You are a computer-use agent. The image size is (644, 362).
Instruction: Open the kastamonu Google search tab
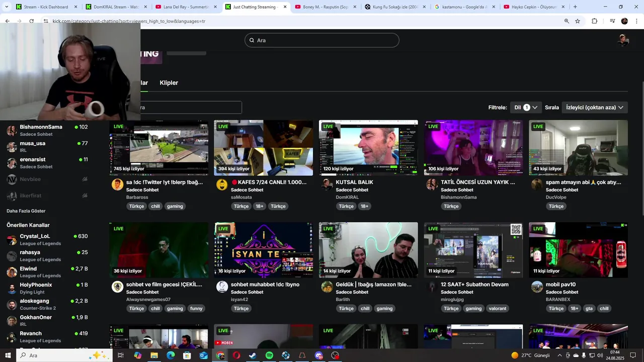pyautogui.click(x=464, y=7)
